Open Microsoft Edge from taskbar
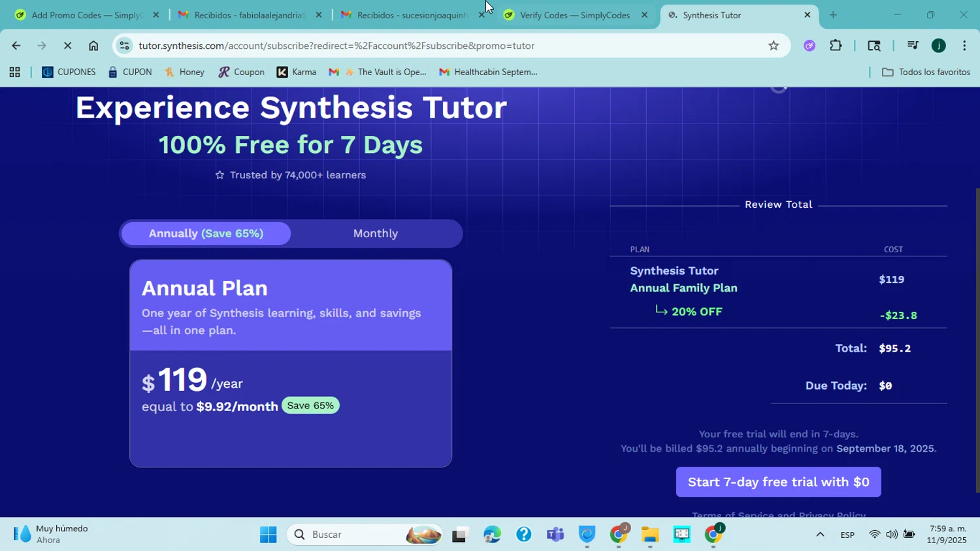 pos(492,535)
